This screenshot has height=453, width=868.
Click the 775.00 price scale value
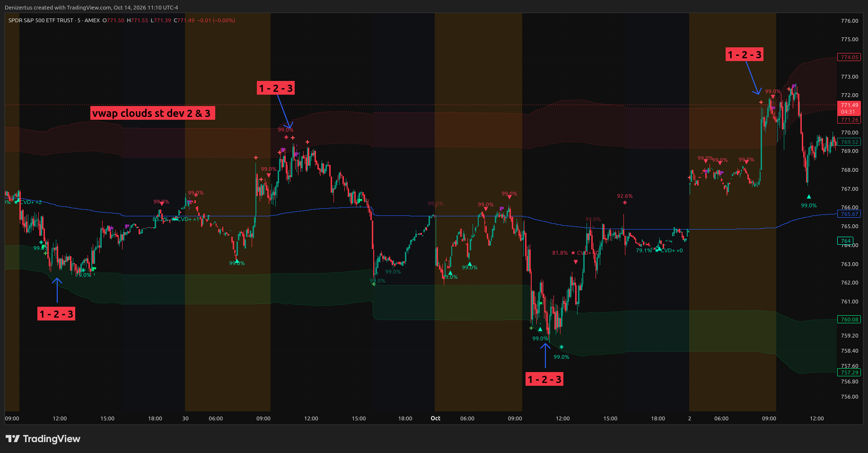click(850, 39)
